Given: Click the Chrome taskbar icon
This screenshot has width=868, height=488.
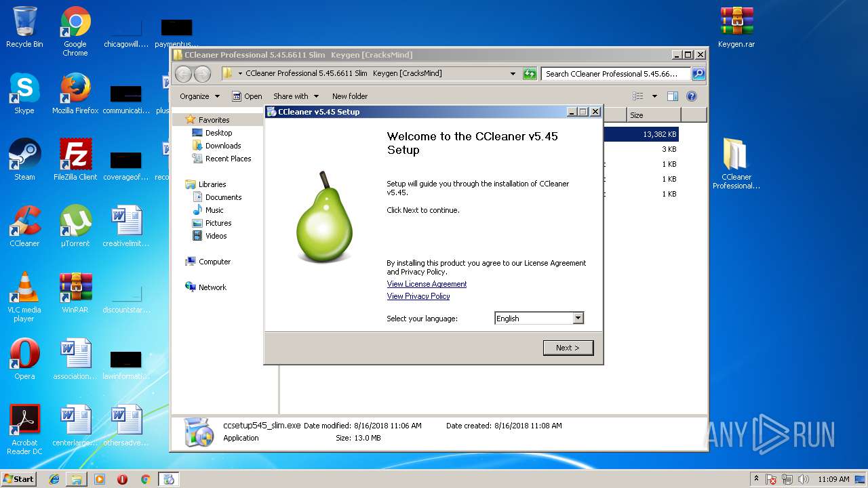Looking at the screenshot, I should tap(145, 479).
